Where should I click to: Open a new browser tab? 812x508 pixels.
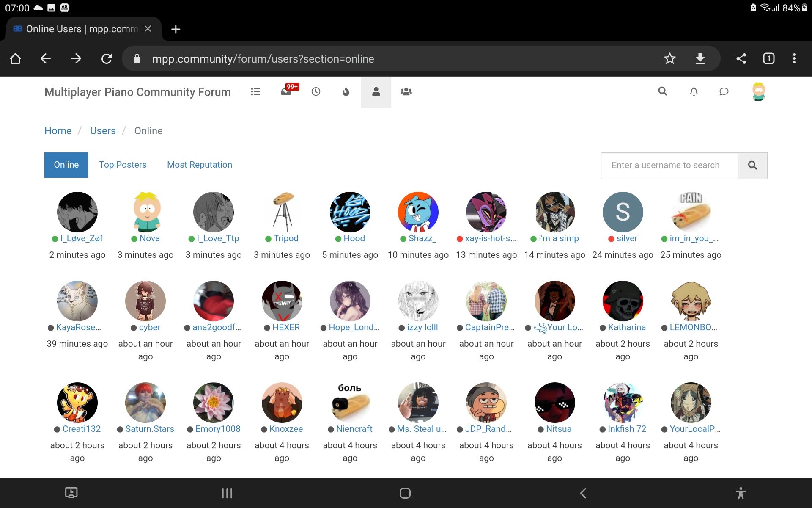click(x=176, y=29)
